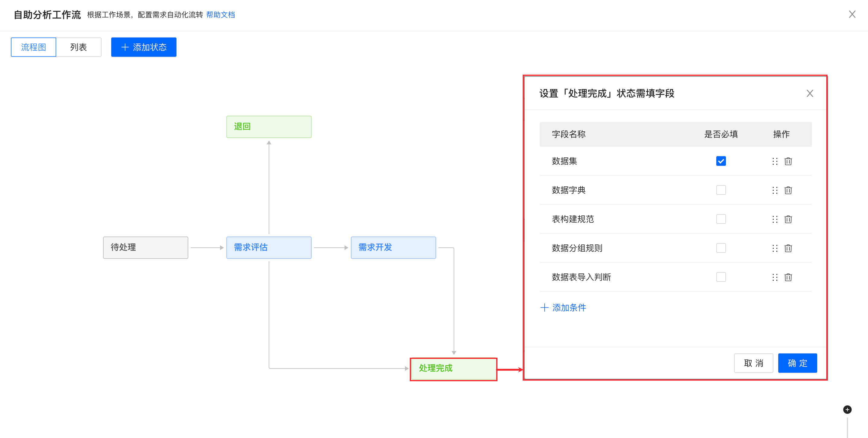
Task: Remove the 表构建规范 field with trash icon
Action: pyautogui.click(x=788, y=219)
